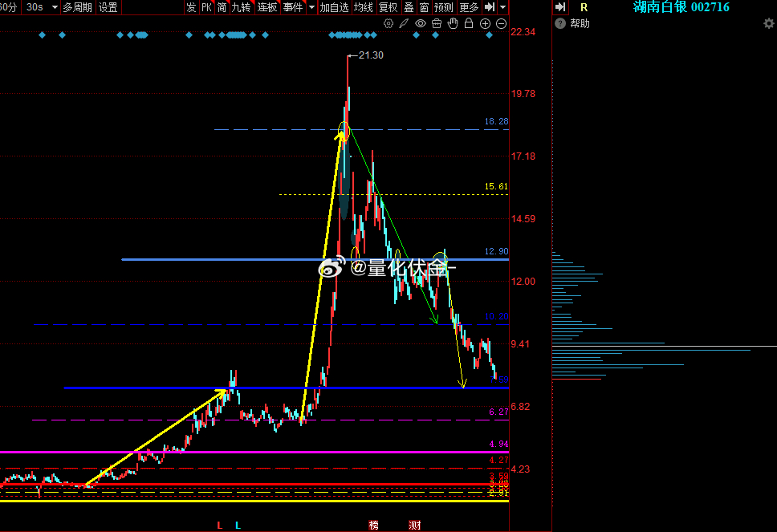The height and width of the screenshot is (532, 777).
Task: Click the 12.90 horizontal line label
Action: pos(496,251)
